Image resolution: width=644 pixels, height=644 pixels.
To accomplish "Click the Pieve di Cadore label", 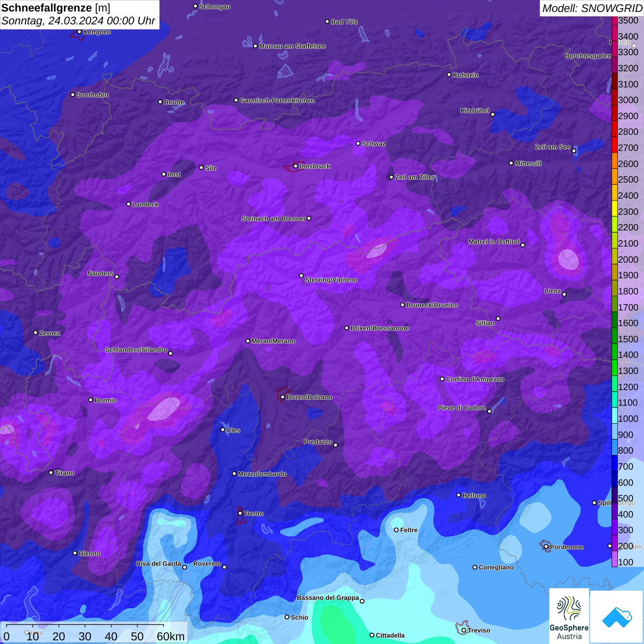I will (x=462, y=408).
